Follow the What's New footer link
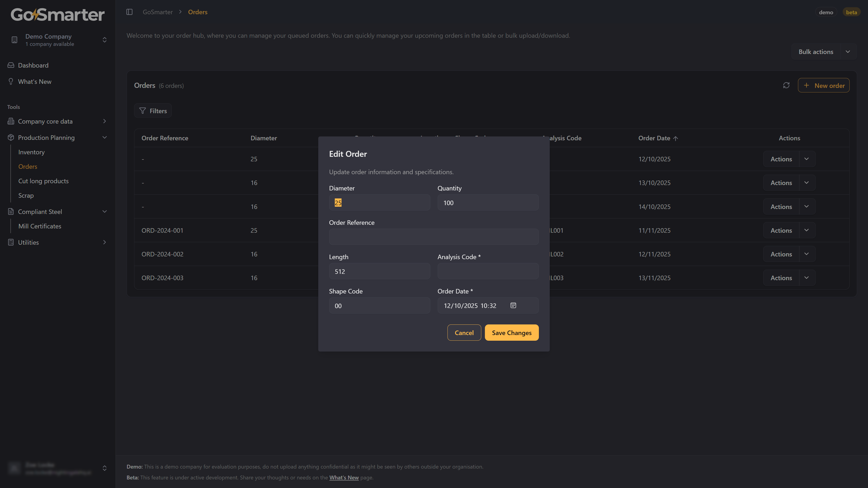The width and height of the screenshot is (868, 488). coord(344,478)
